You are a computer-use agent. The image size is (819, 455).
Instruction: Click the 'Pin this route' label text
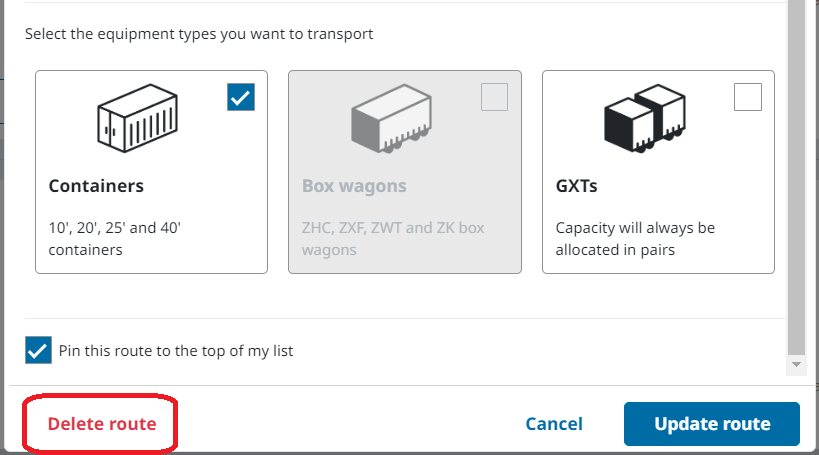click(176, 351)
